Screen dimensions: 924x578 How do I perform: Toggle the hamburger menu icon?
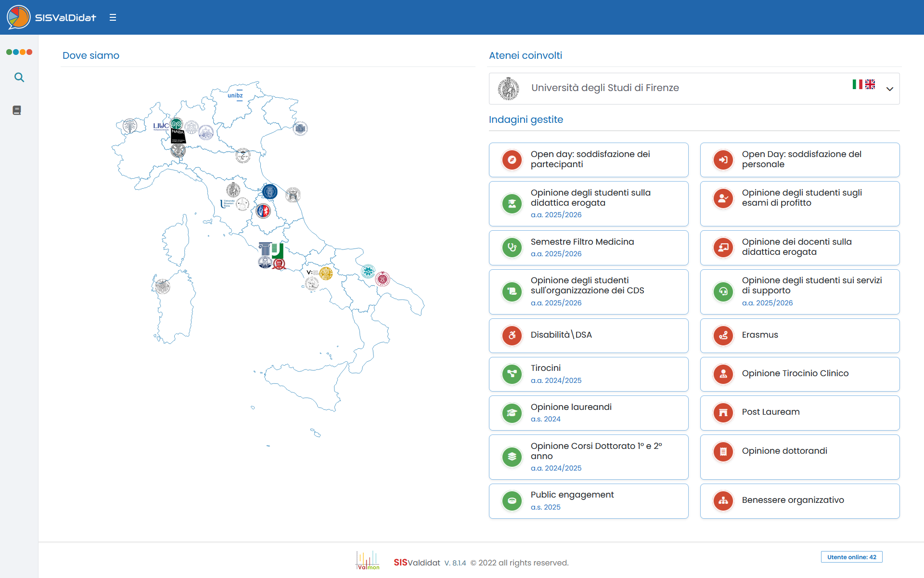[113, 18]
